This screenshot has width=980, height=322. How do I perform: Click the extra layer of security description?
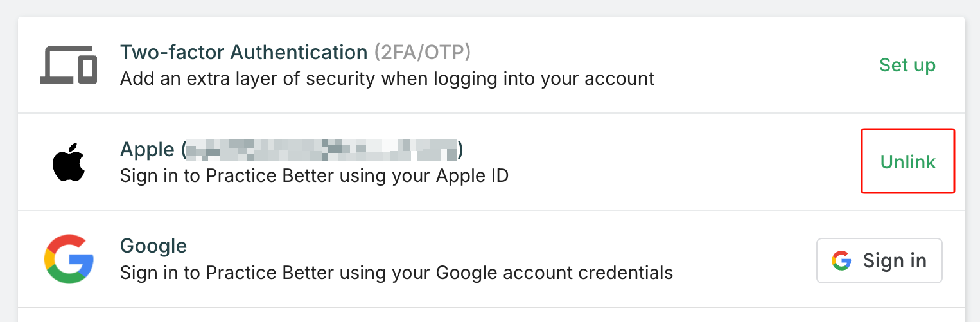[x=387, y=79]
